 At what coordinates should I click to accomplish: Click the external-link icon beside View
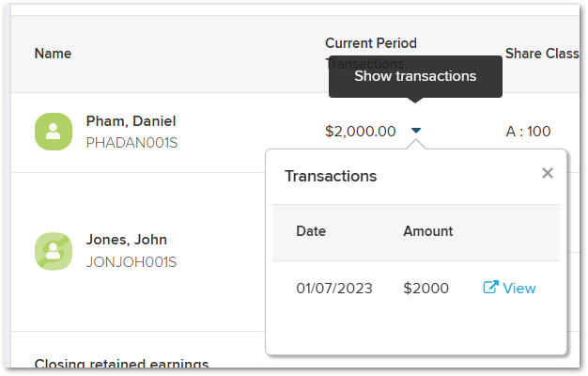[x=490, y=287]
